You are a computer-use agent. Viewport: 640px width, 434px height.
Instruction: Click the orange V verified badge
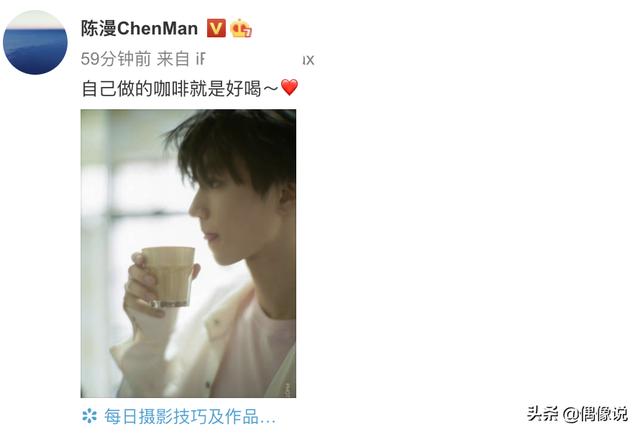(x=216, y=29)
